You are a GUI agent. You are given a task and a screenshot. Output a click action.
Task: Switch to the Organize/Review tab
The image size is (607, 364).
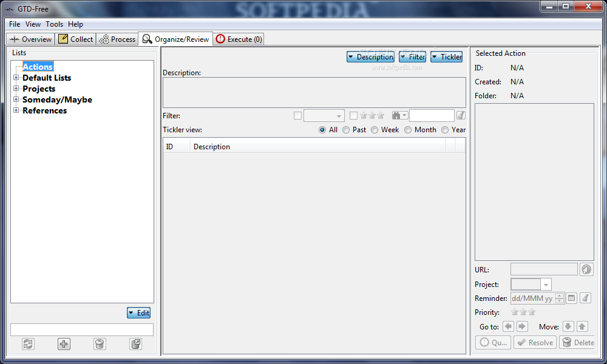176,39
